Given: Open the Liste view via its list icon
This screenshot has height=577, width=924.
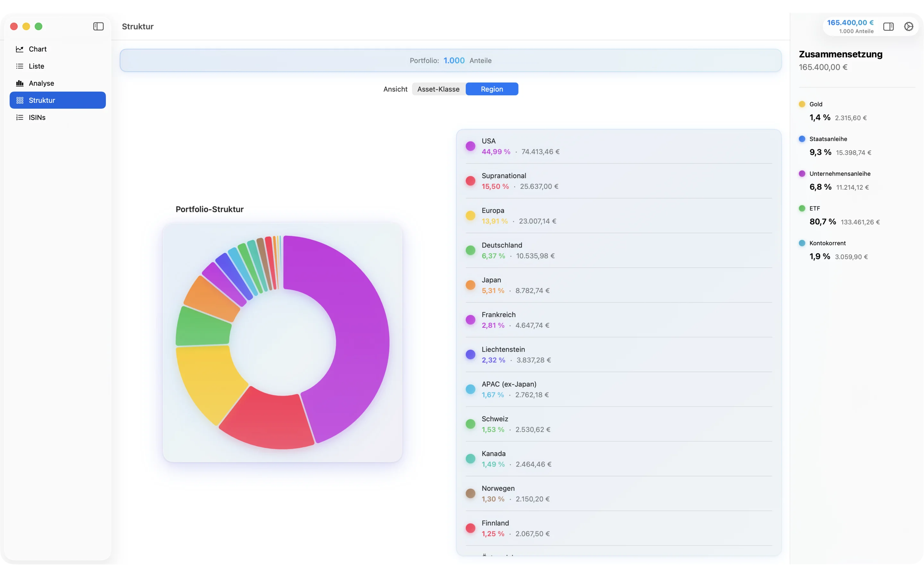Looking at the screenshot, I should pyautogui.click(x=19, y=66).
